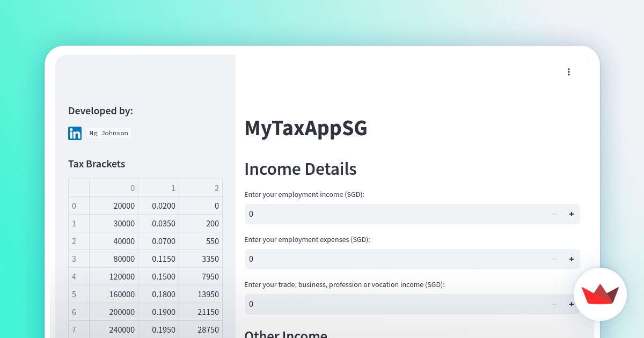Click the Income Details heading
644x338 pixels.
[301, 169]
